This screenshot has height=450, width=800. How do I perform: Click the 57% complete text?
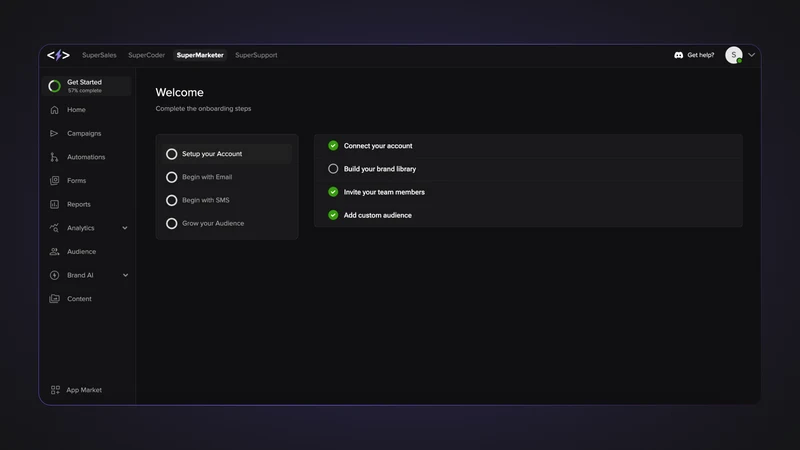pyautogui.click(x=85, y=91)
